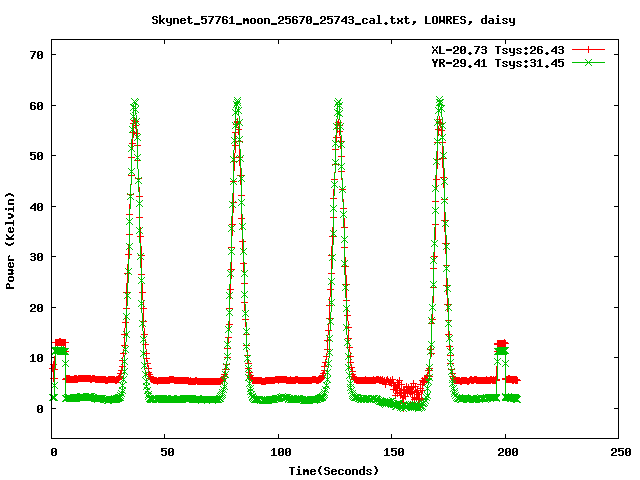640x480 pixels.
Task: Click the x-axis tick label 250
Action: click(x=620, y=452)
